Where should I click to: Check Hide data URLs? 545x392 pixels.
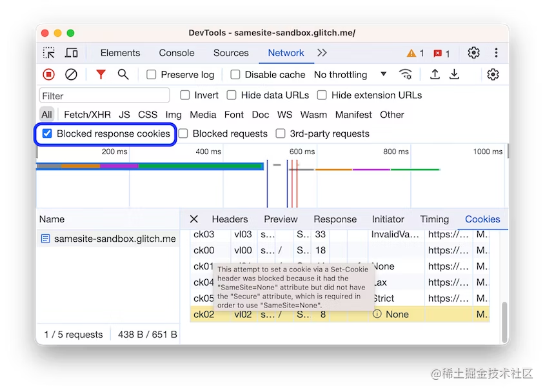[232, 95]
